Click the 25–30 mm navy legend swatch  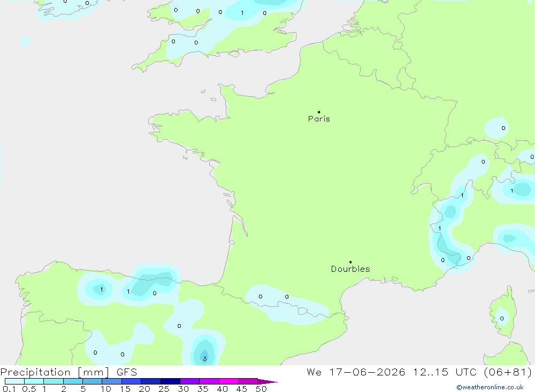170,381
